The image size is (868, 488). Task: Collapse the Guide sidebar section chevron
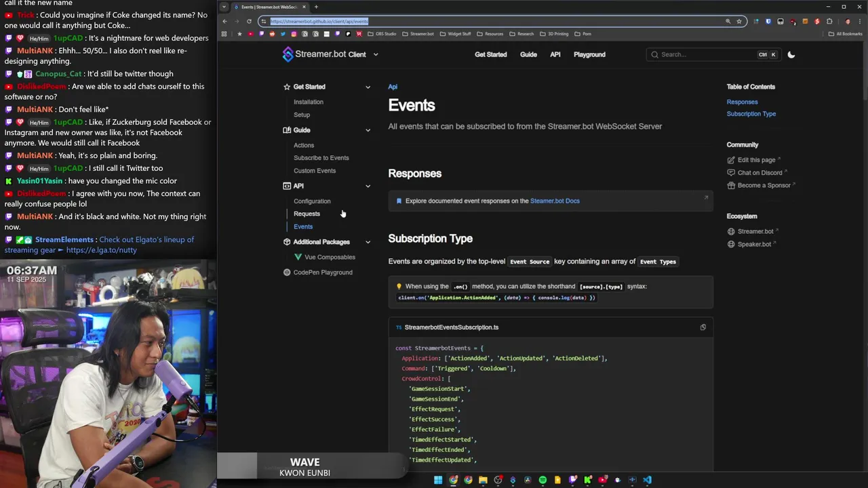[x=368, y=130]
